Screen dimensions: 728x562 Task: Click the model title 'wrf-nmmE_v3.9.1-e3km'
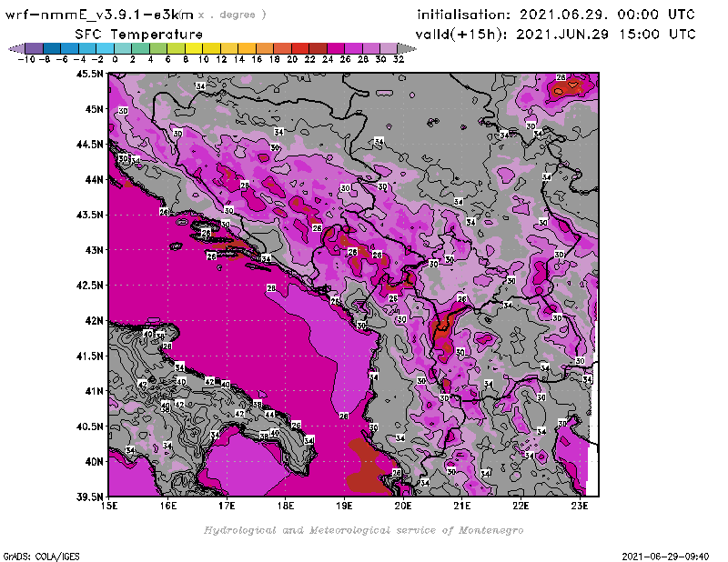click(99, 15)
